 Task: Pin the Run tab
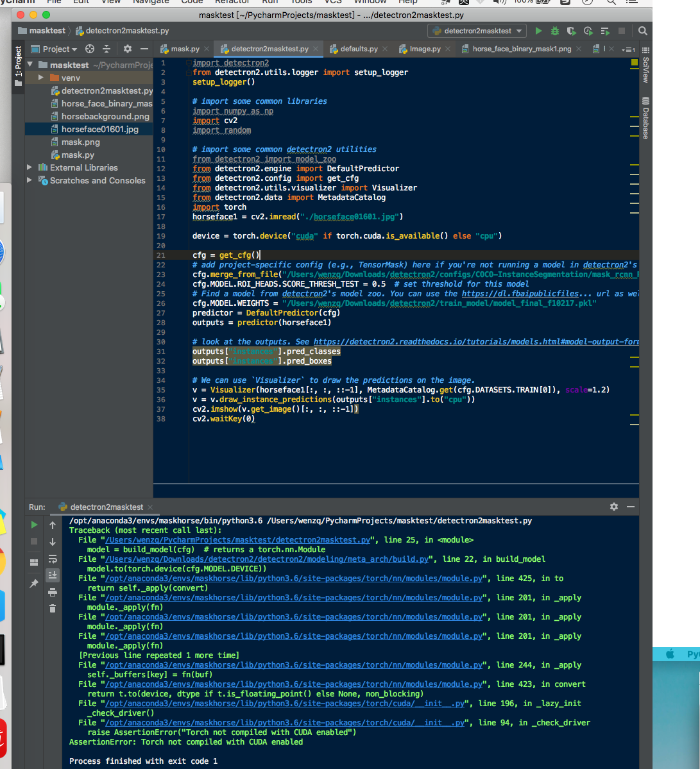click(34, 584)
